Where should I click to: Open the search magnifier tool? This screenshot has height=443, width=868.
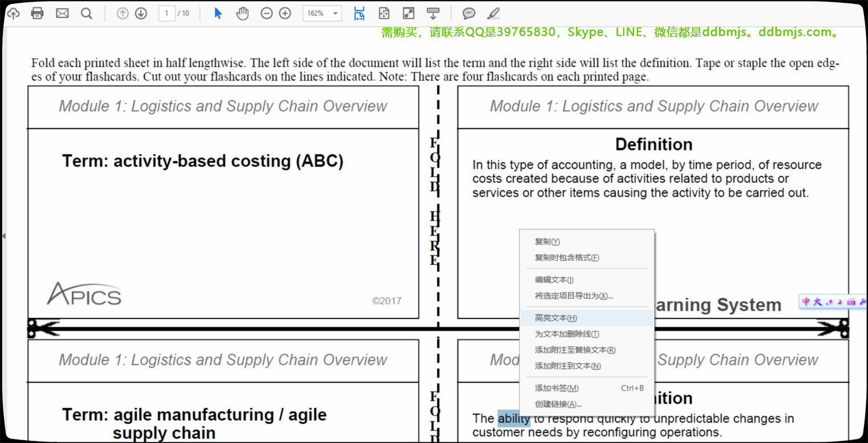(x=87, y=13)
